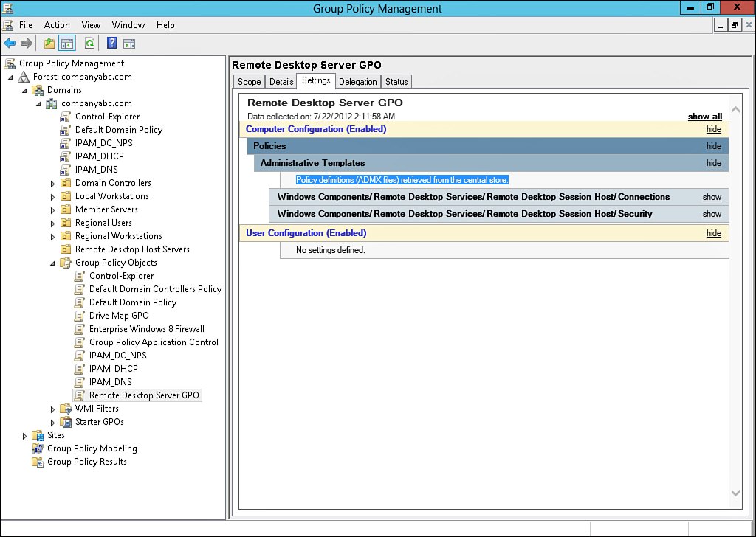Show the Remote Desktop Session Host Security settings
The width and height of the screenshot is (756, 537).
tap(711, 214)
